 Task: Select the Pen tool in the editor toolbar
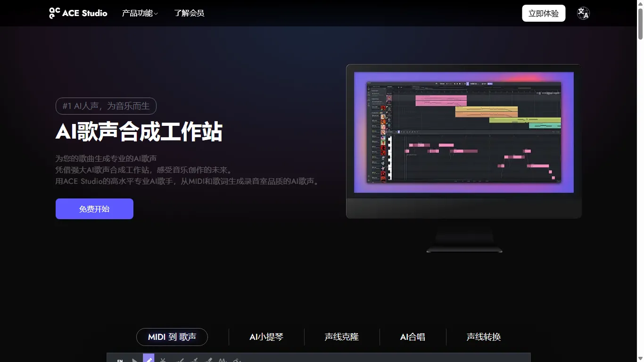point(149,361)
